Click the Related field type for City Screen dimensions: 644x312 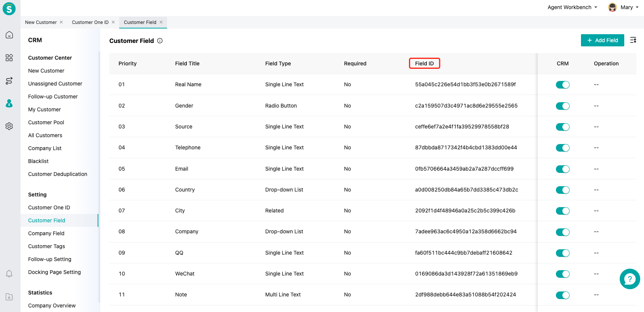[x=274, y=211]
